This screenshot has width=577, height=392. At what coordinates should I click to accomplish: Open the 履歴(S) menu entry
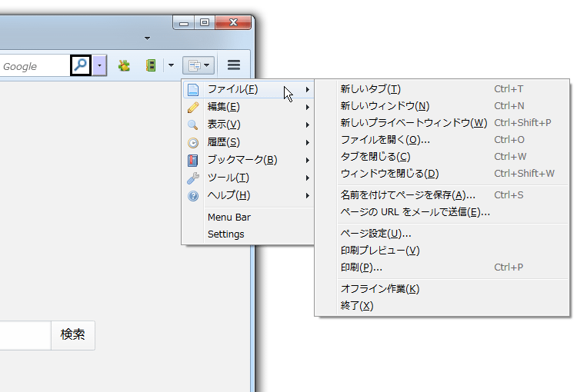[248, 142]
